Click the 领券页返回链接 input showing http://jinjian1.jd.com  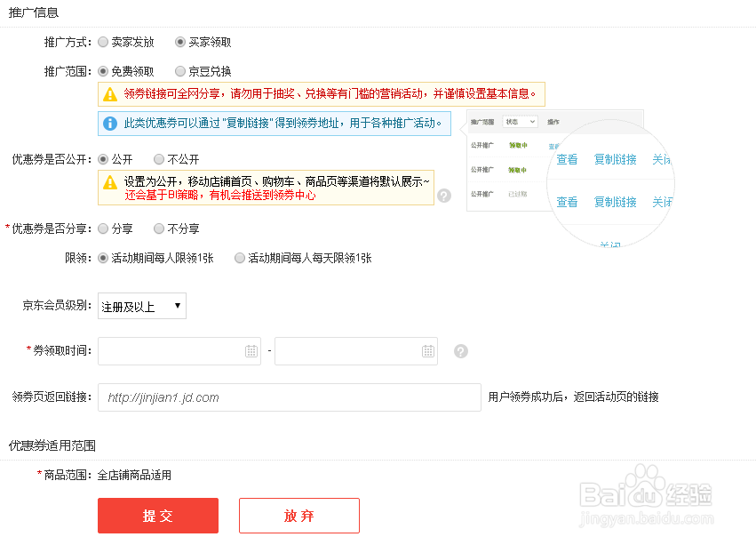pyautogui.click(x=289, y=397)
